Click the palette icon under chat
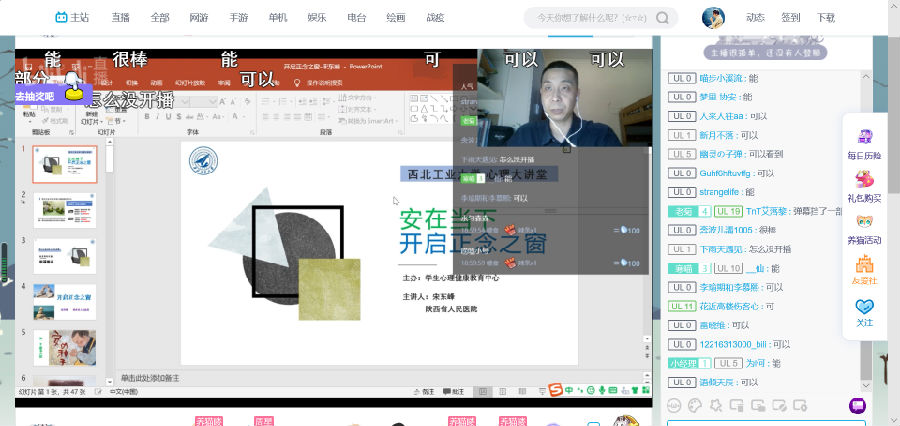 tap(695, 405)
